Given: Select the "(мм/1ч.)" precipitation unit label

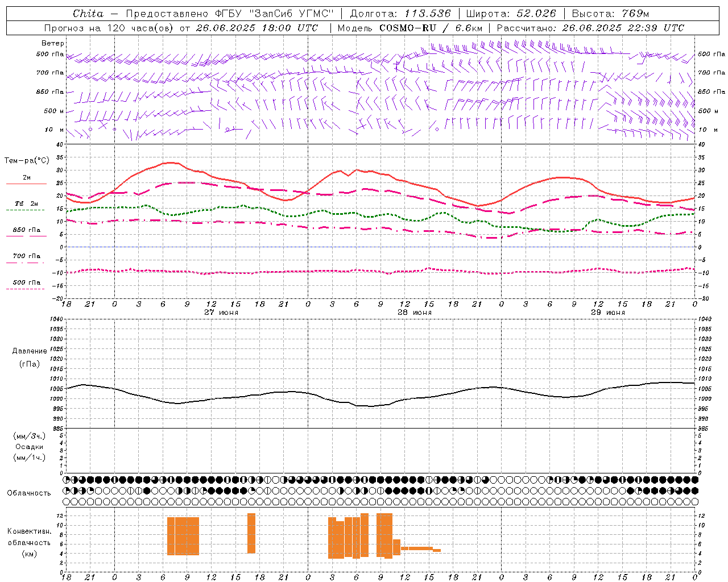Looking at the screenshot, I should pos(30,458).
